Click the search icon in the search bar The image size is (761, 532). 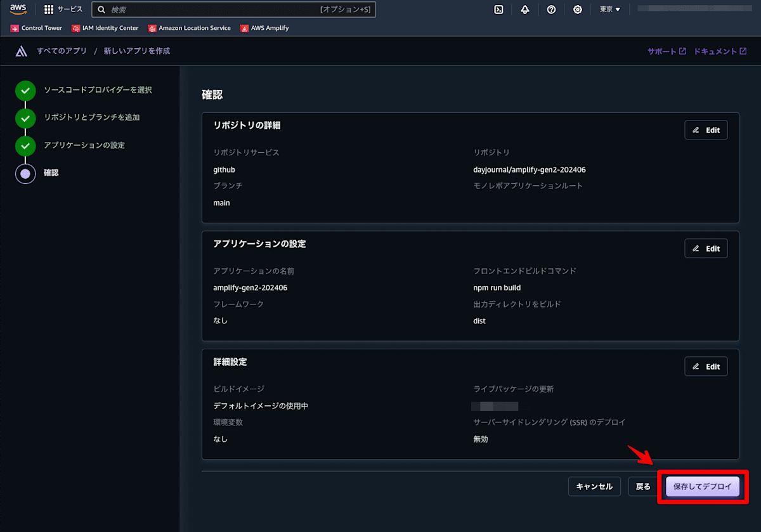tap(101, 10)
